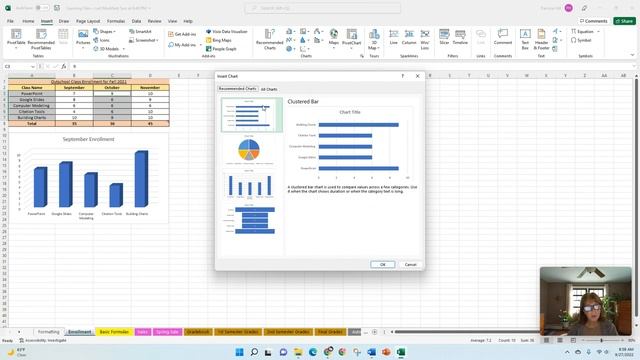The width and height of the screenshot is (640, 360).
Task: Select the Gradebook sheet tab
Action: pyautogui.click(x=198, y=332)
